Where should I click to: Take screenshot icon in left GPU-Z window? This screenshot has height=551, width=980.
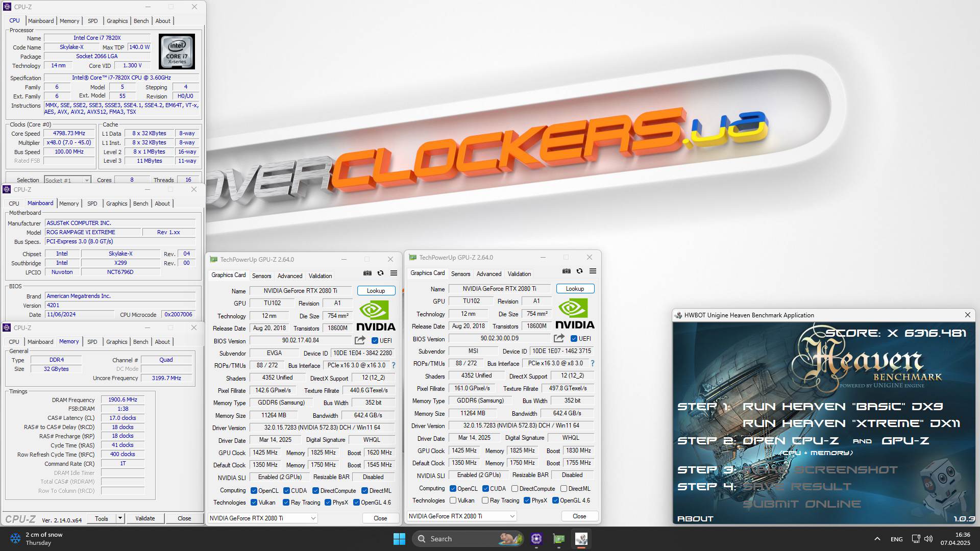tap(367, 273)
